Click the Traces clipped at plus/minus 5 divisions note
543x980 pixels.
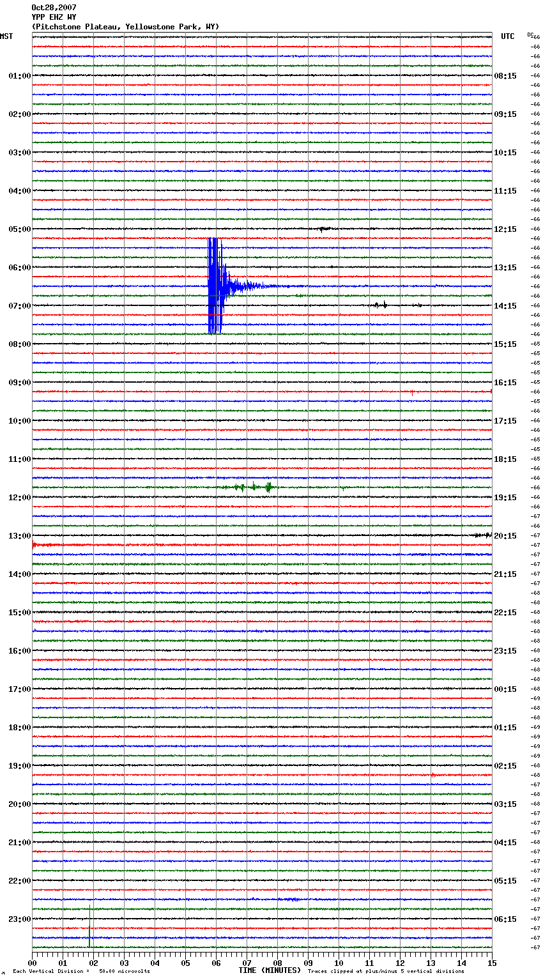(386, 972)
